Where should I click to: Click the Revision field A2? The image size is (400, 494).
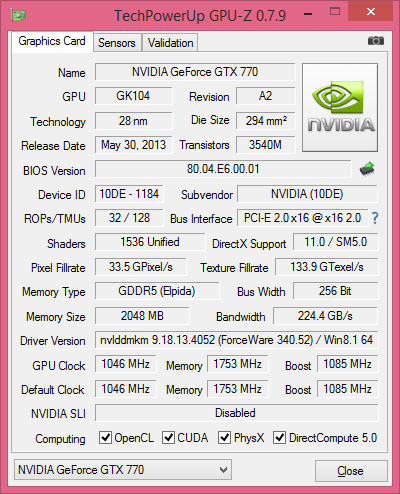coord(266,96)
